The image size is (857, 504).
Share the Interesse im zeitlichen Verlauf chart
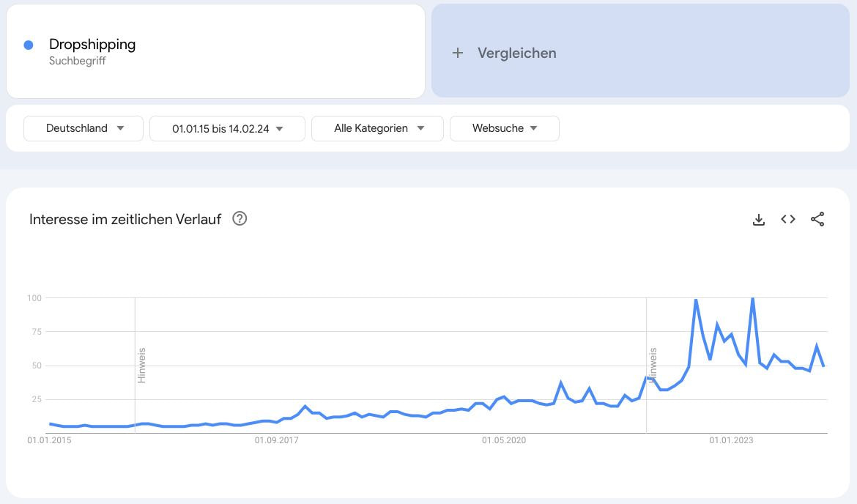click(817, 219)
